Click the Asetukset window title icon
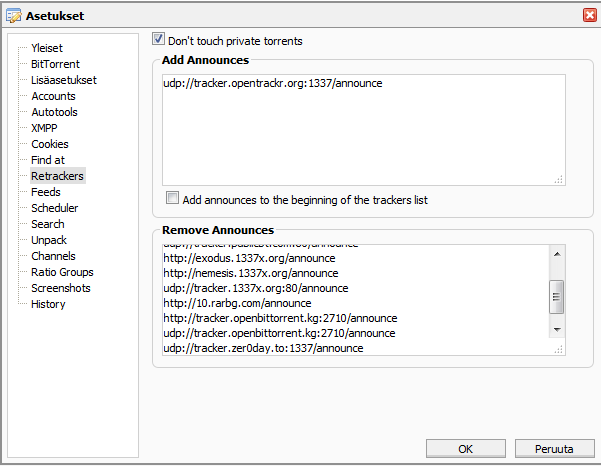This screenshot has height=466, width=601. (x=13, y=15)
